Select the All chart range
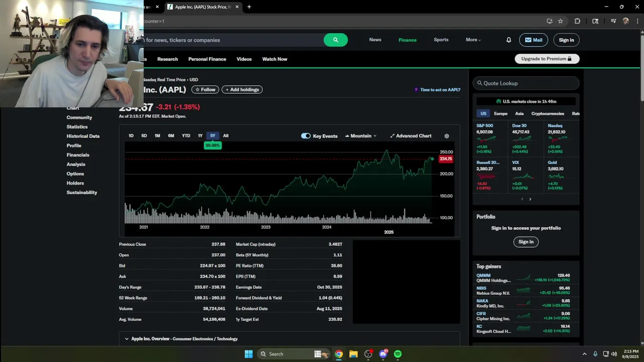 (x=225, y=136)
